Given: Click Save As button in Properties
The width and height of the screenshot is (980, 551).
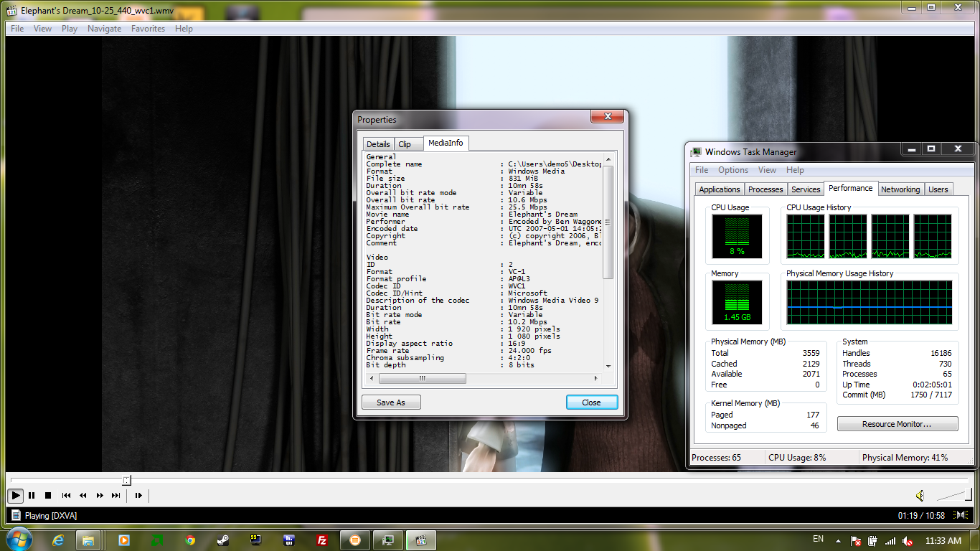Looking at the screenshot, I should click(x=391, y=402).
